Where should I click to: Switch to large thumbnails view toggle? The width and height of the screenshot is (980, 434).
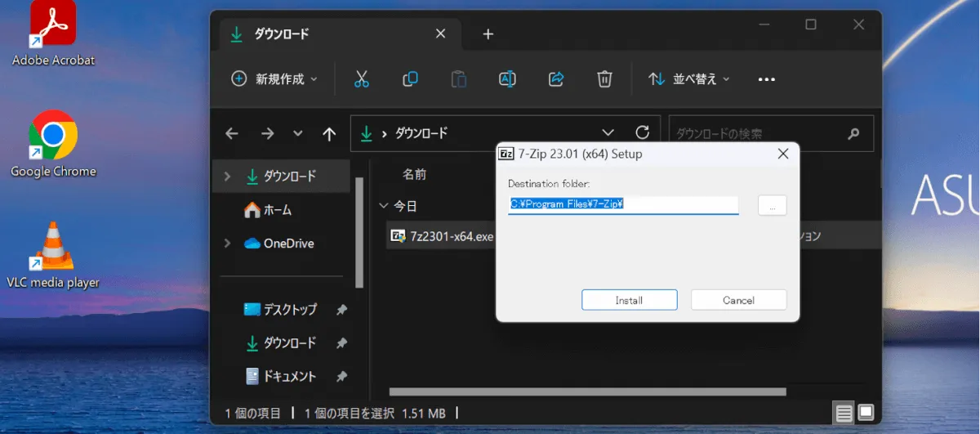[x=866, y=412]
